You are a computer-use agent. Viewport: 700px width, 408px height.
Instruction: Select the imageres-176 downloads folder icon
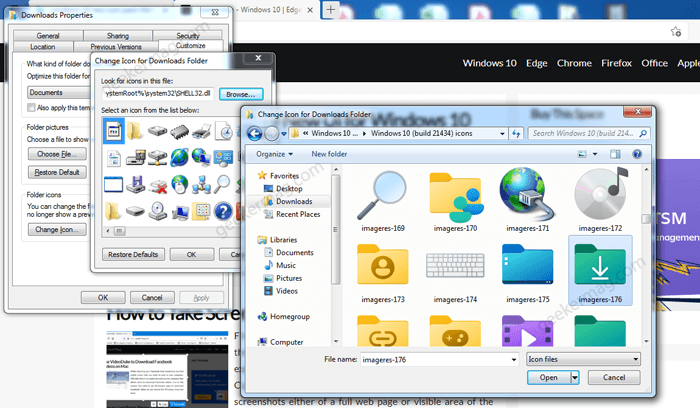click(600, 271)
